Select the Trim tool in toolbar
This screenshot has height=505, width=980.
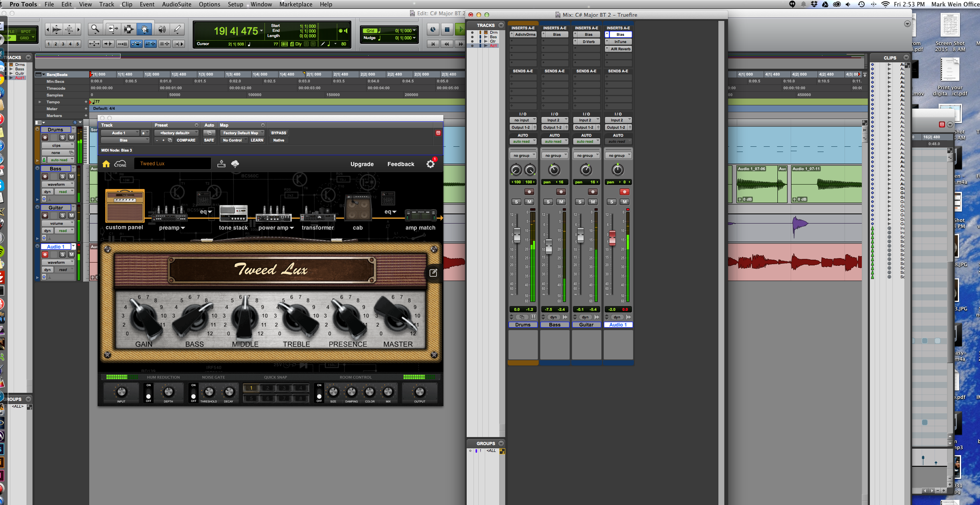tap(113, 29)
